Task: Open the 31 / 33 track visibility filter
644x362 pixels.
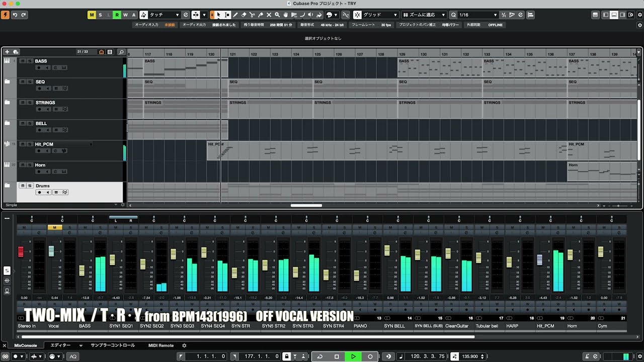Action: [83, 52]
